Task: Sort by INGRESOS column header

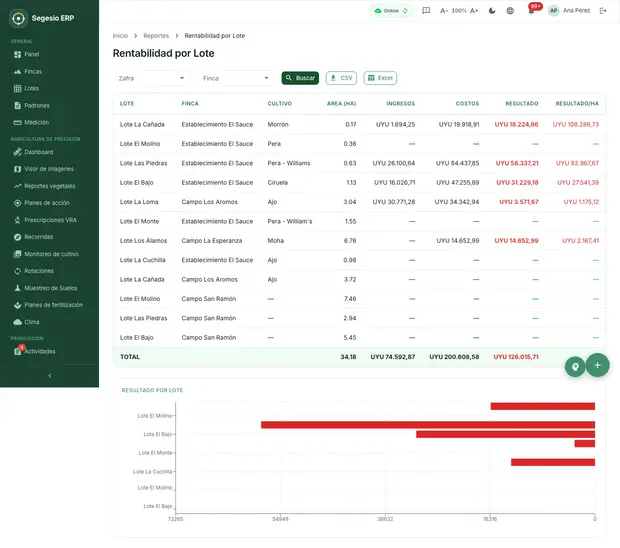Action: [401, 104]
